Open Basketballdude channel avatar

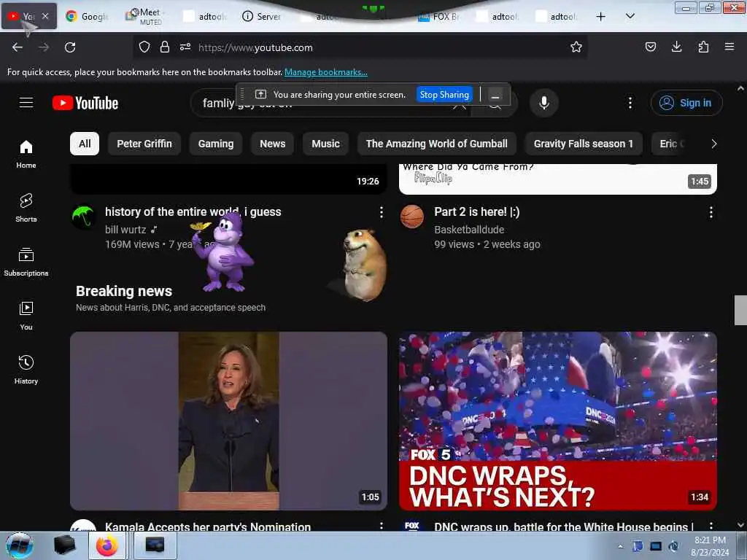click(x=412, y=217)
